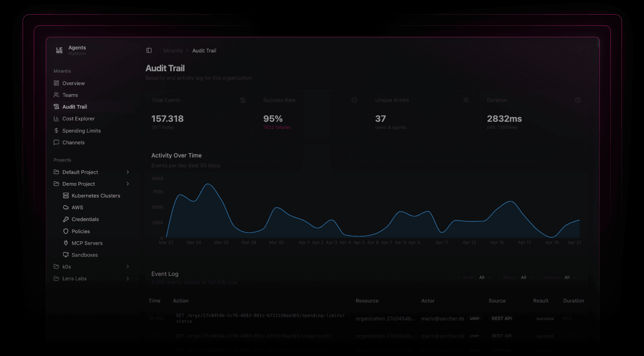
Task: Open Teams via its people icon
Action: tap(57, 95)
